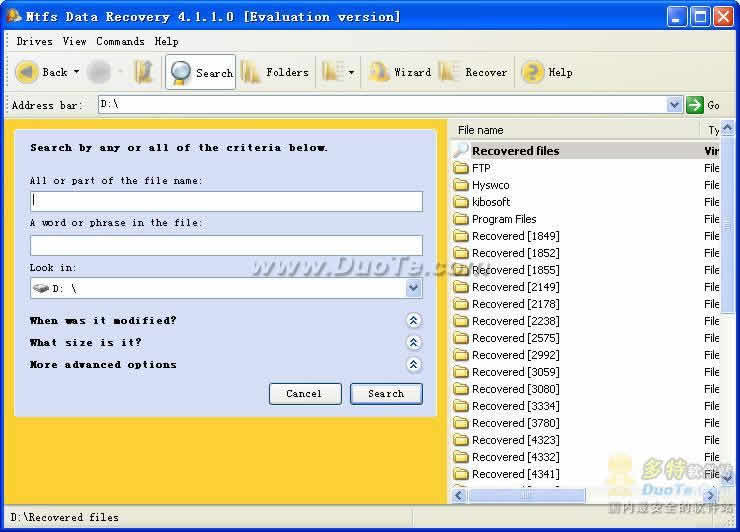The height and width of the screenshot is (532, 740).
Task: Maximize the Ntfs Data Recovery window
Action: click(x=700, y=17)
